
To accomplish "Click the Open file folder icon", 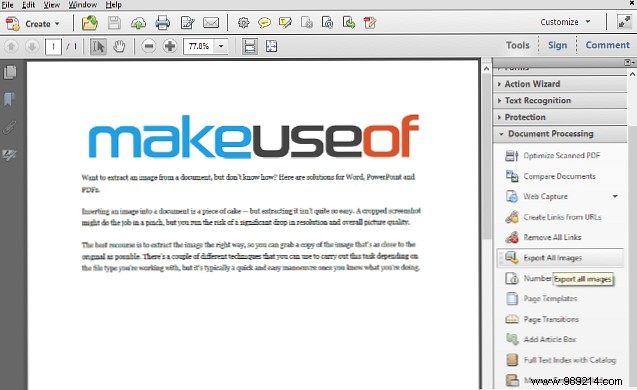I will 90,23.
